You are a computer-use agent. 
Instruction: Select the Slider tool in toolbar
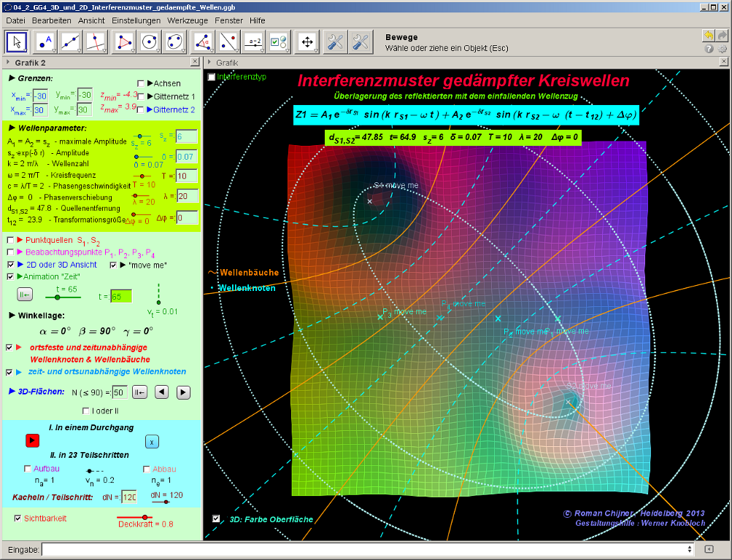point(253,42)
